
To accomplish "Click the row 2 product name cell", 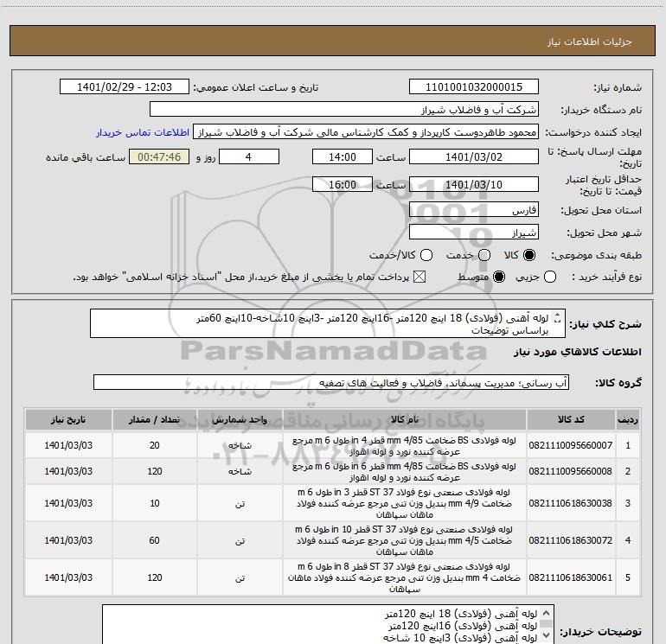I will 405,472.
